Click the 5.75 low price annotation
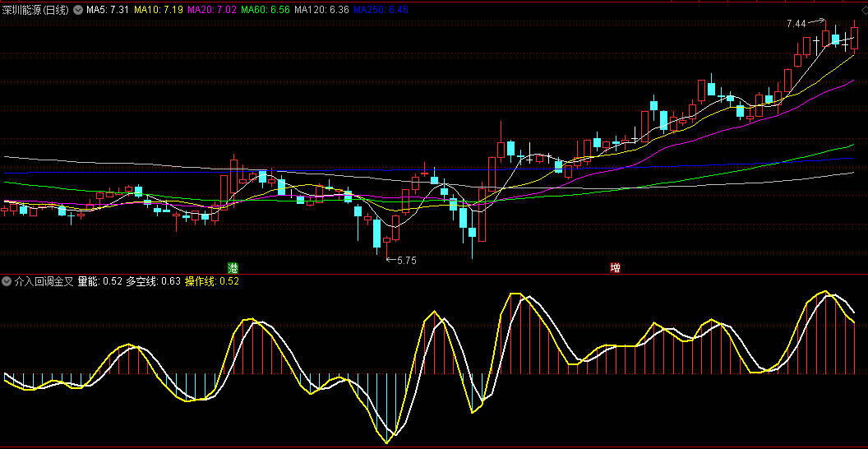868x449 pixels. click(x=406, y=260)
